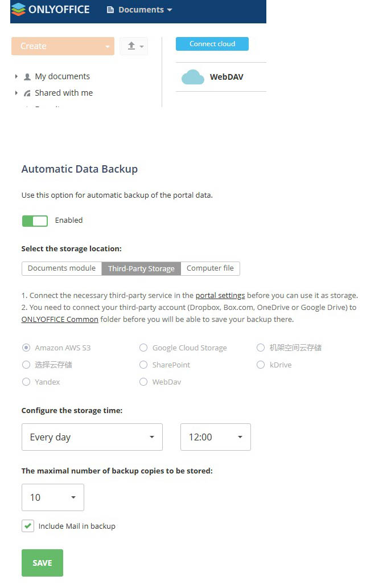
Task: Click the My documents person icon
Action: 27,77
